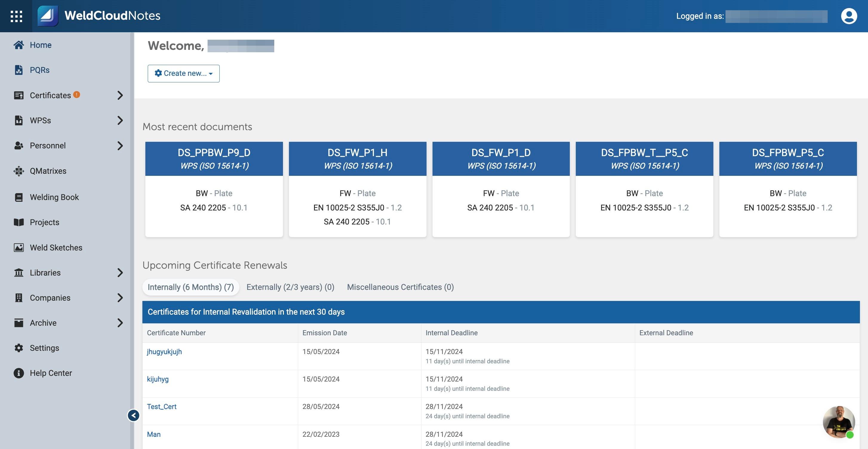Open certificate jhugyukjujh
The image size is (868, 449).
coord(164,352)
